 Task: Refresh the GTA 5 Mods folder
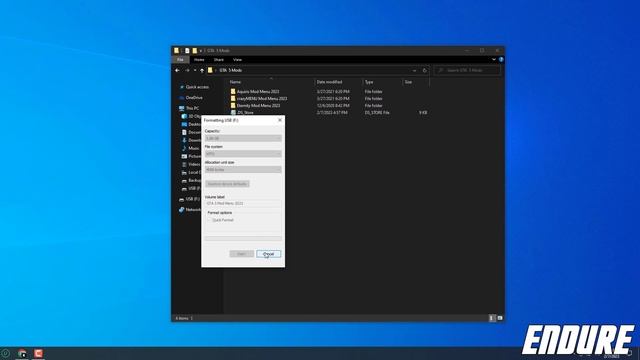click(x=424, y=70)
